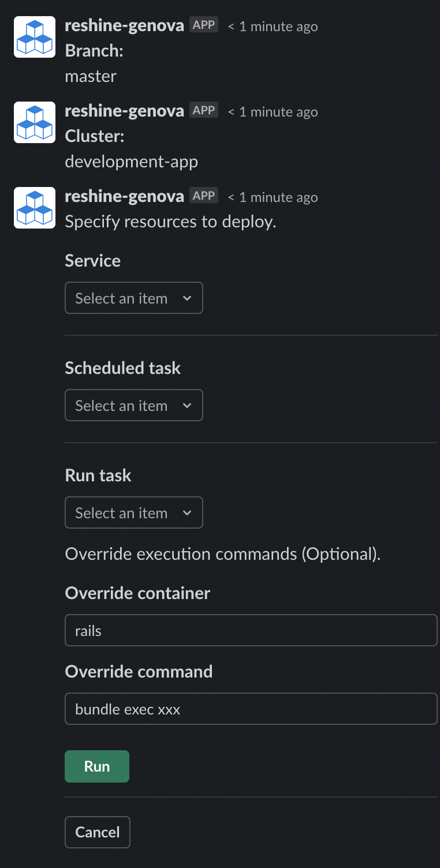The height and width of the screenshot is (868, 440).
Task: Open the Run task selection dropdown
Action: [133, 512]
